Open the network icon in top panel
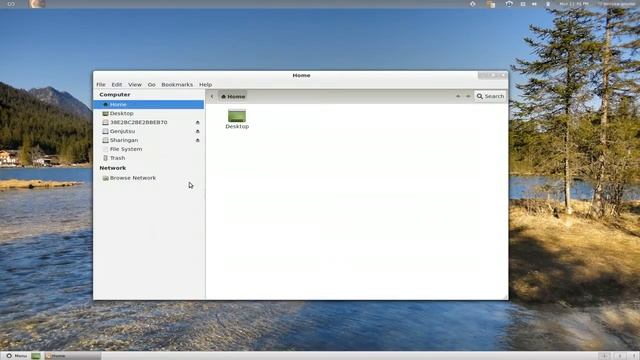Viewport: 640px width, 360px height. coord(509,4)
